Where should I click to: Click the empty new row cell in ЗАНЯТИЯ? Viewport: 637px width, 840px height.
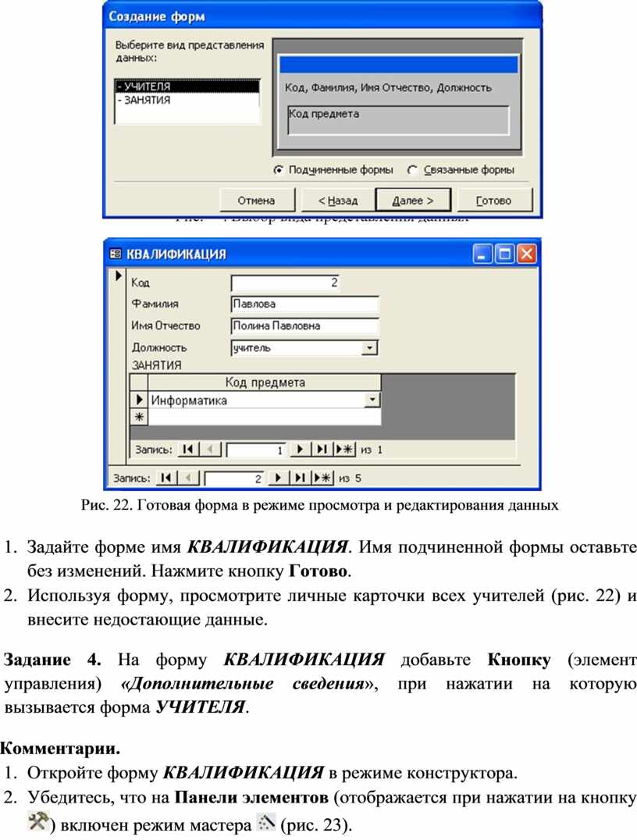(x=264, y=417)
